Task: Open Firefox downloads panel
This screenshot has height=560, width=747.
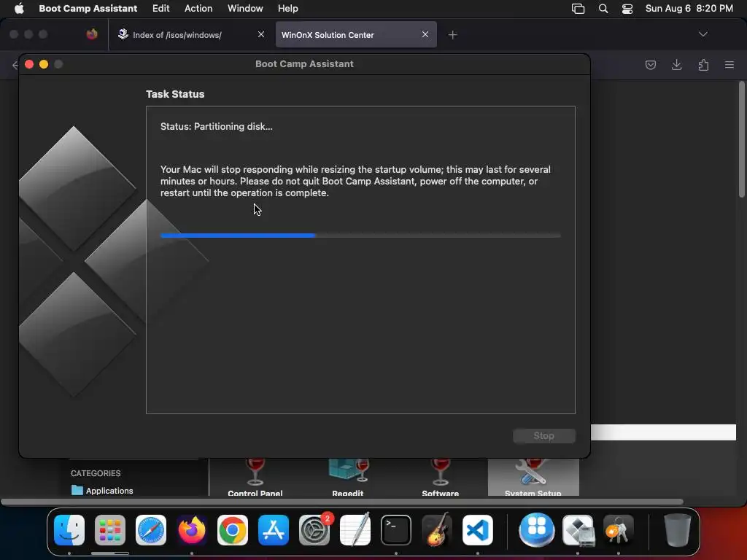Action: point(676,65)
